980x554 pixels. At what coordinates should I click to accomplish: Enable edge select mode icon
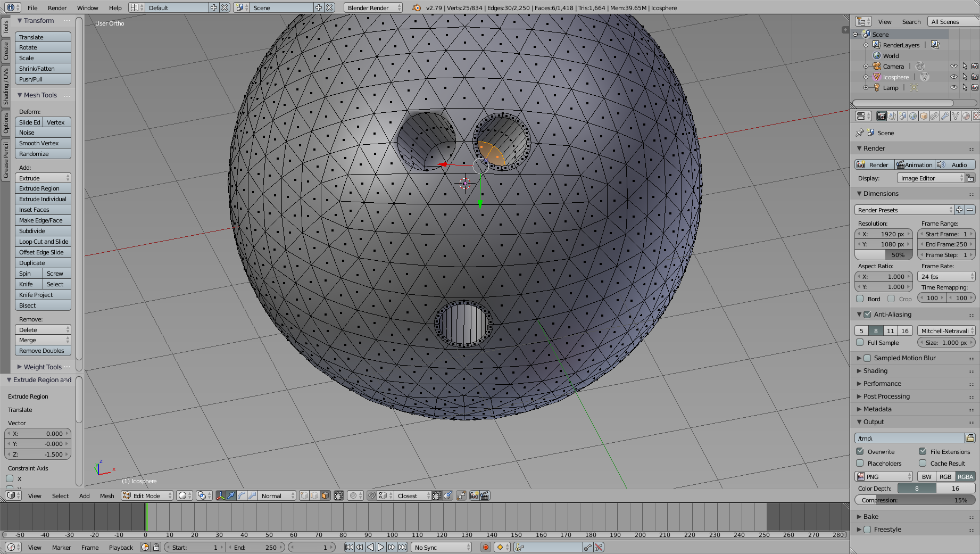(314, 495)
